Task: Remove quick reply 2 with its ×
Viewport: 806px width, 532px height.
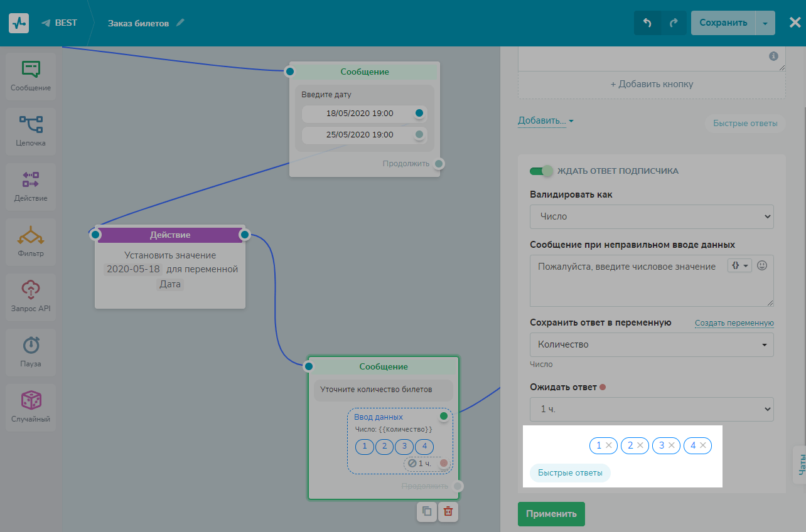Action: (x=640, y=445)
